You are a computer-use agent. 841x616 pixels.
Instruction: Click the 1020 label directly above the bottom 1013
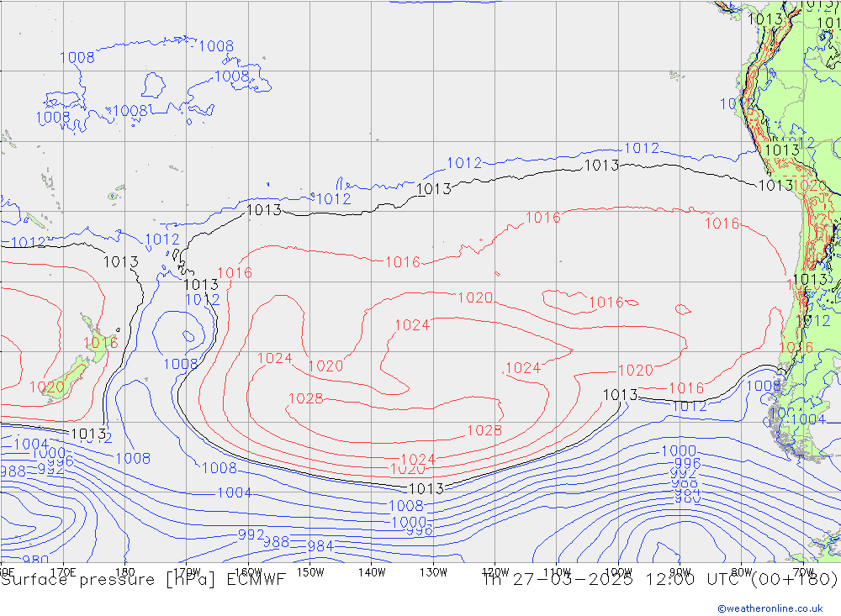coord(408,470)
